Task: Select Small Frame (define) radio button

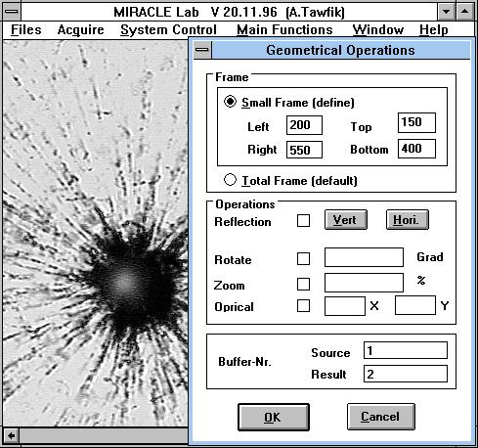Action: click(230, 102)
